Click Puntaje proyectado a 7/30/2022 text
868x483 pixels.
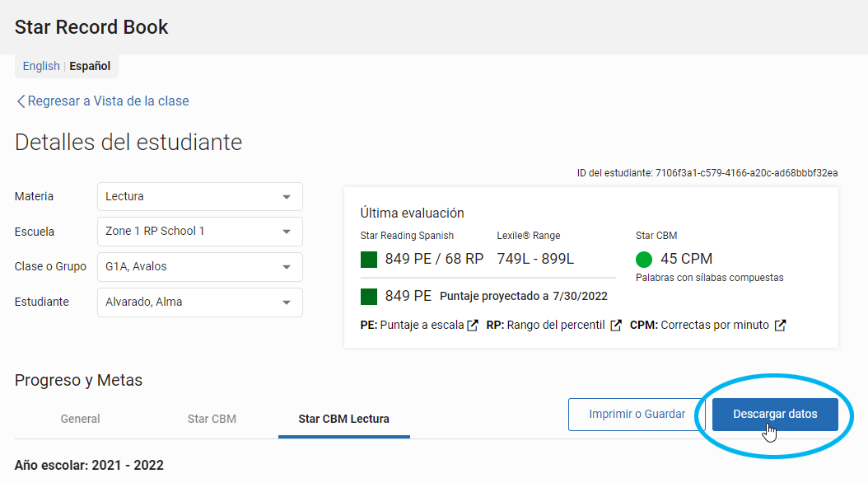click(523, 297)
